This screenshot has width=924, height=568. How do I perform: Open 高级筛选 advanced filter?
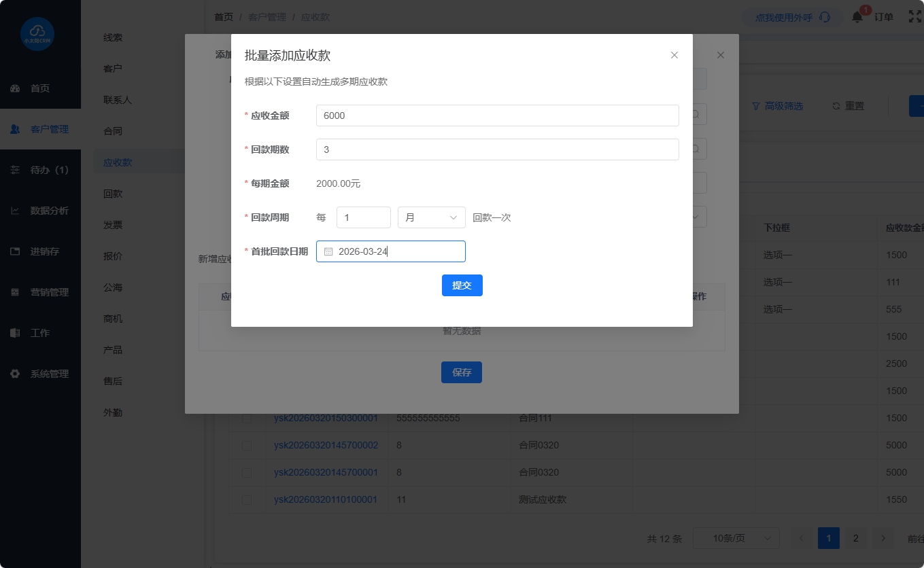pos(777,106)
